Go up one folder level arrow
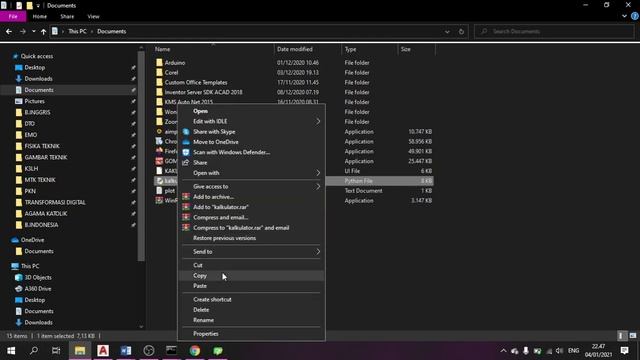Viewport: 640px width, 360px height. point(43,31)
